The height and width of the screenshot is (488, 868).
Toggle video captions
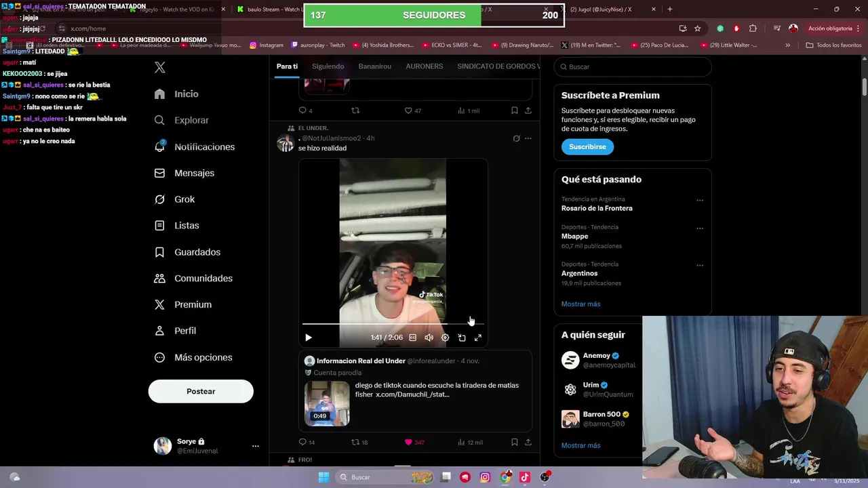pyautogui.click(x=412, y=338)
